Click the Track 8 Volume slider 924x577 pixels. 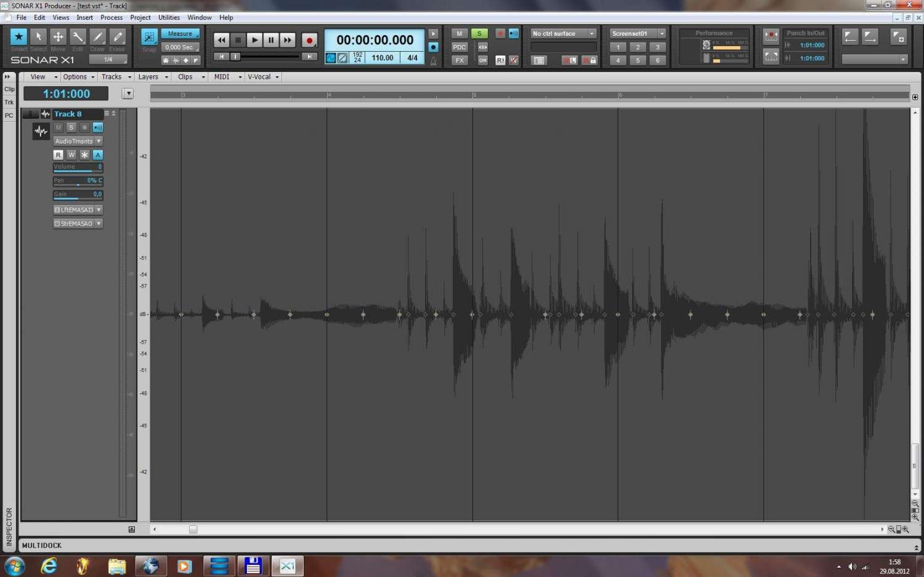(x=78, y=167)
